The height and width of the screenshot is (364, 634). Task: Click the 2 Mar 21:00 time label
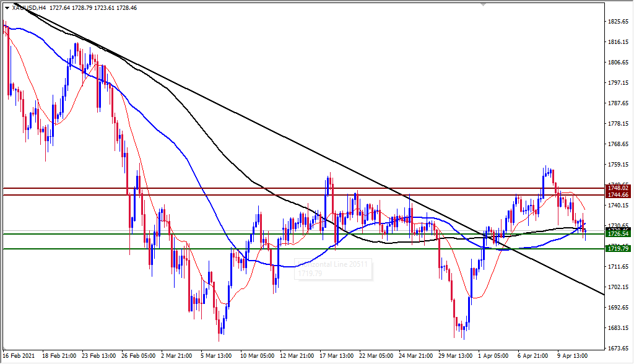point(176,356)
